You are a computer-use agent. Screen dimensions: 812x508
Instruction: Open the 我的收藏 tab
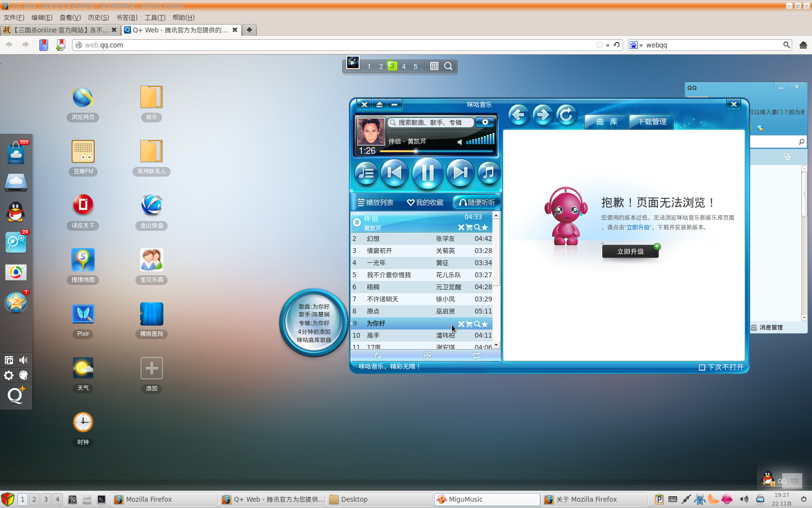click(425, 202)
